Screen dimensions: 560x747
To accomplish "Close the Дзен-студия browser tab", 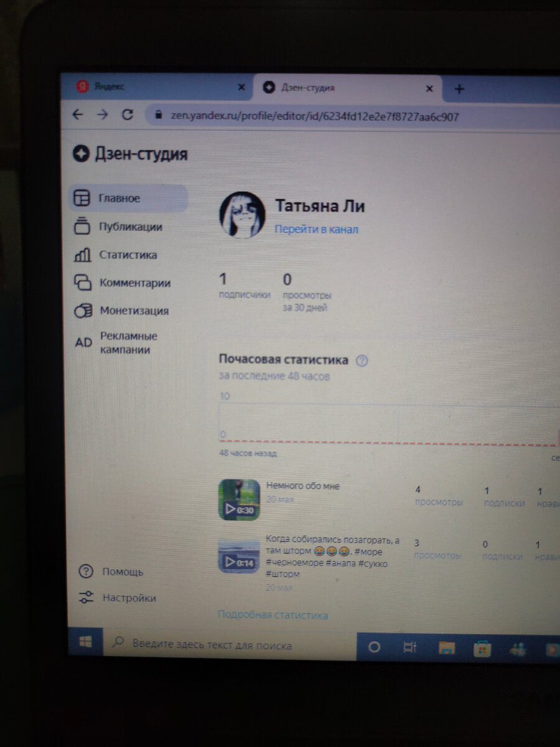I will (429, 88).
